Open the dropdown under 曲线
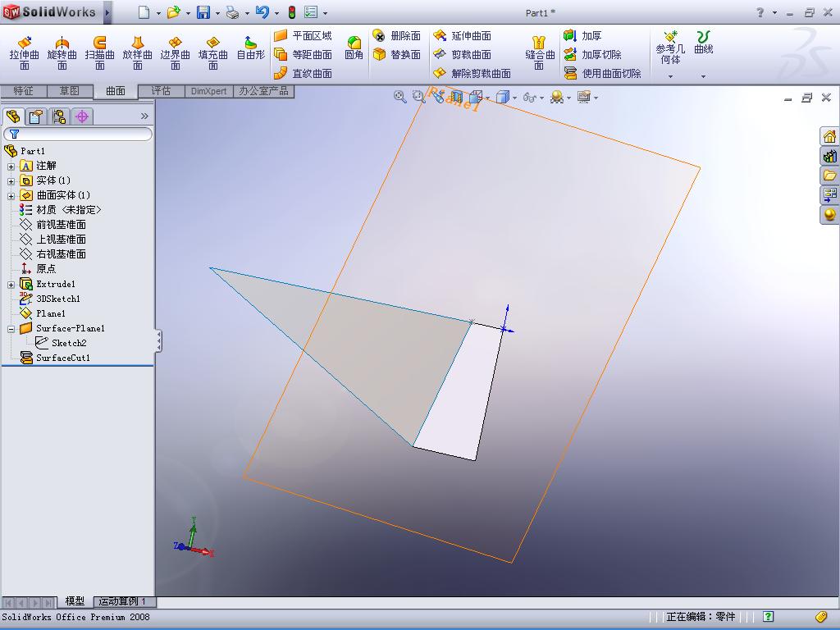The width and height of the screenshot is (840, 630). [703, 76]
